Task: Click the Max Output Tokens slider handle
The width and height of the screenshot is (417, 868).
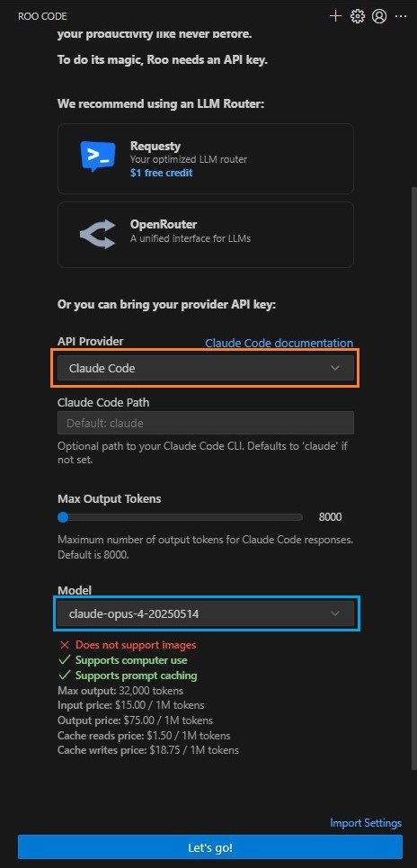Action: click(x=63, y=517)
